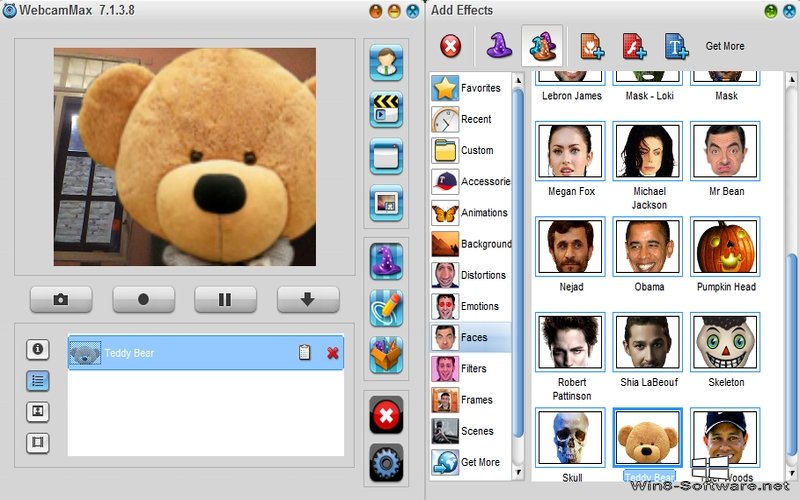This screenshot has width=800, height=500.
Task: Open the purple wizard hat effects button
Action: (x=386, y=261)
